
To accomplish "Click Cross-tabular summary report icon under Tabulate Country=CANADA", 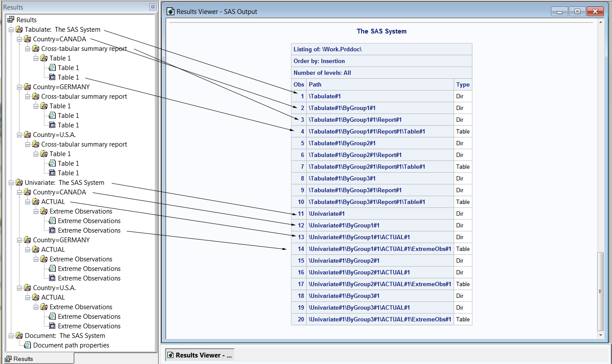I will coord(36,49).
